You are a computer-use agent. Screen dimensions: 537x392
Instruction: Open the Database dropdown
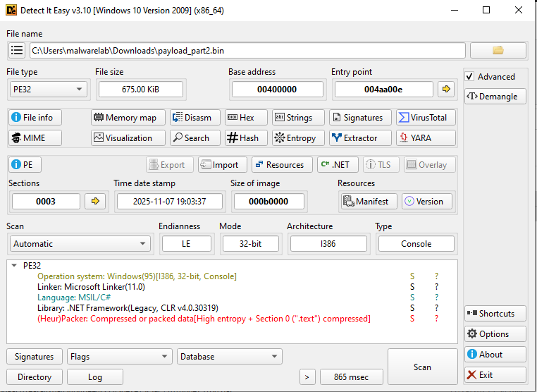[x=229, y=357]
